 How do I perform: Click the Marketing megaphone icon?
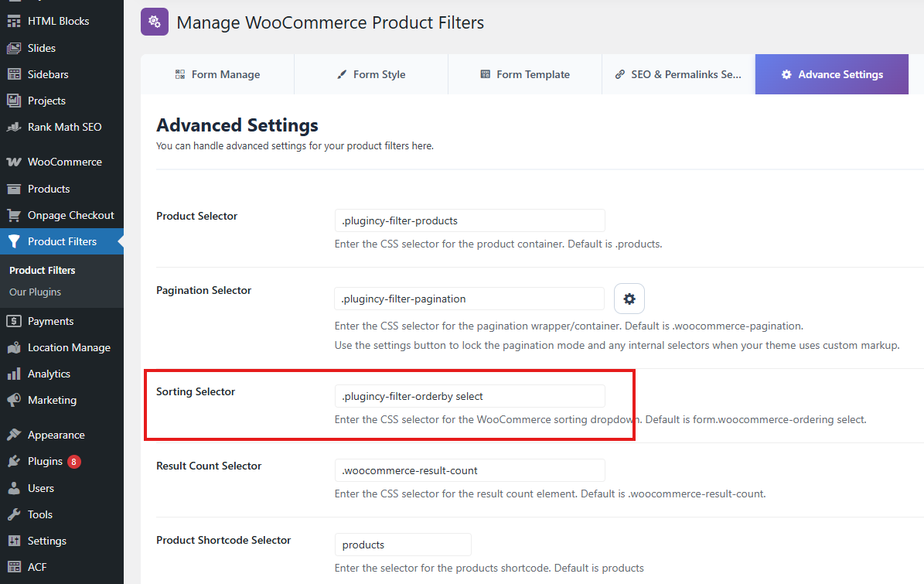pyautogui.click(x=14, y=400)
